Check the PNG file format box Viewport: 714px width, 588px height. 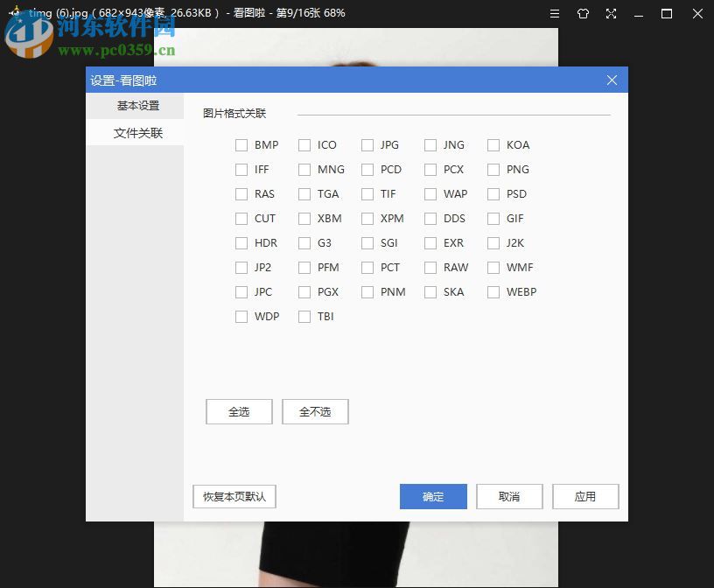pyautogui.click(x=493, y=169)
